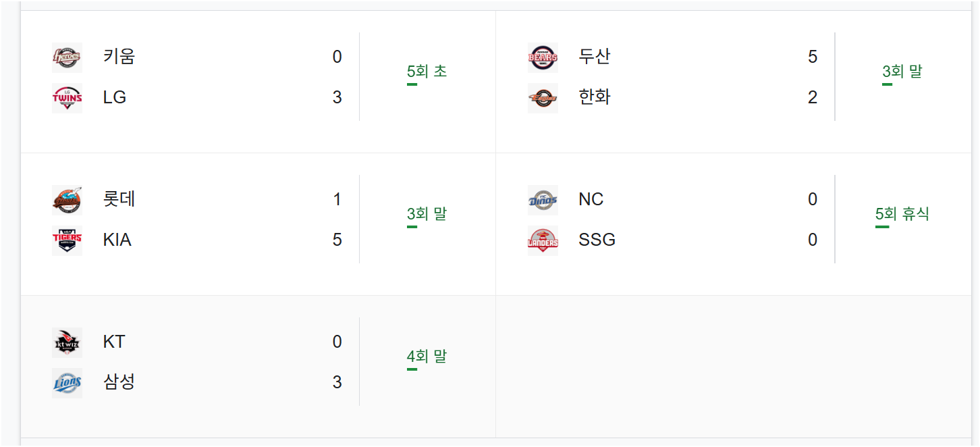Image resolution: width=980 pixels, height=447 pixels.
Task: Open the NC versus SSG match card
Action: (x=734, y=224)
